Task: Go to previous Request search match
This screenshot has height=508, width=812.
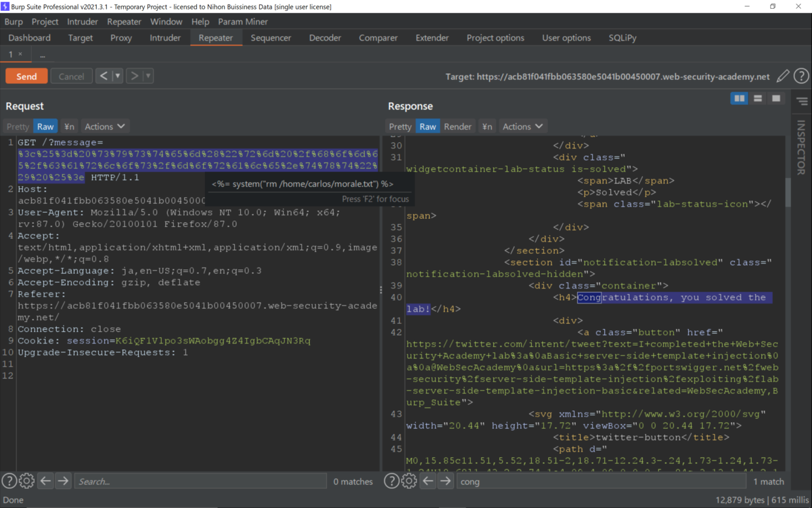Action: [x=45, y=481]
